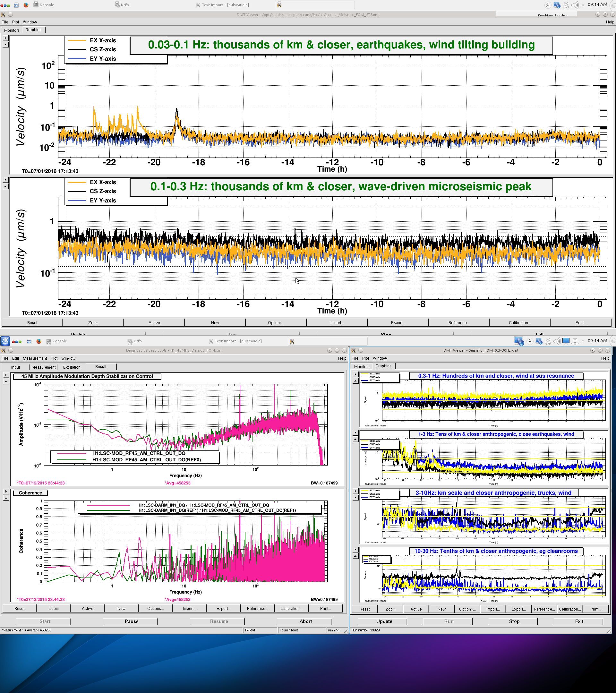This screenshot has height=693, width=616.
Task: Toggle the 3-10Hz plot collapse arrow
Action: (x=355, y=498)
